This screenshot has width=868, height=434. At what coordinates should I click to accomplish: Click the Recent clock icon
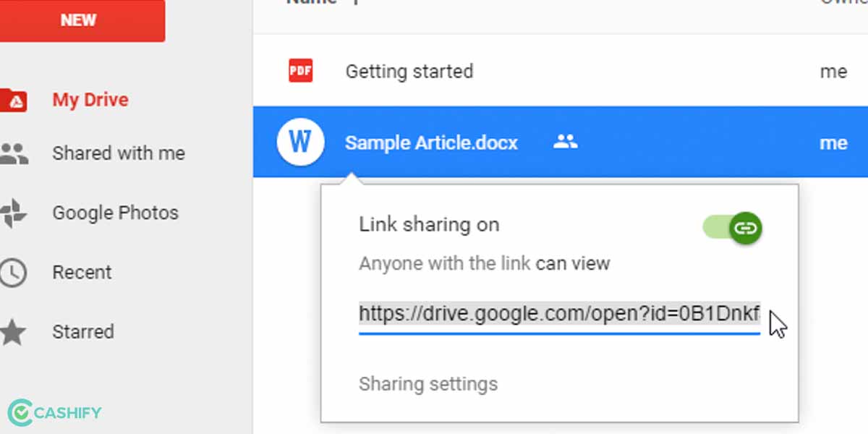point(12,273)
